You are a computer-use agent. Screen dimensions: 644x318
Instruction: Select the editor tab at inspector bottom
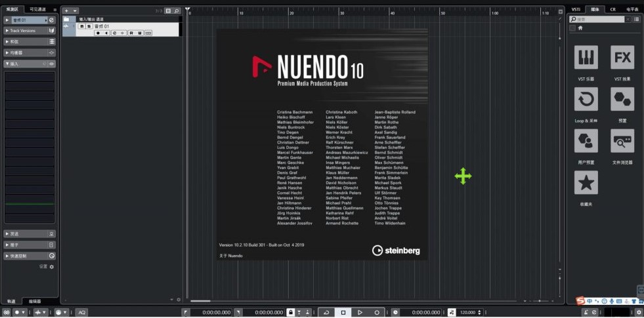tap(35, 301)
